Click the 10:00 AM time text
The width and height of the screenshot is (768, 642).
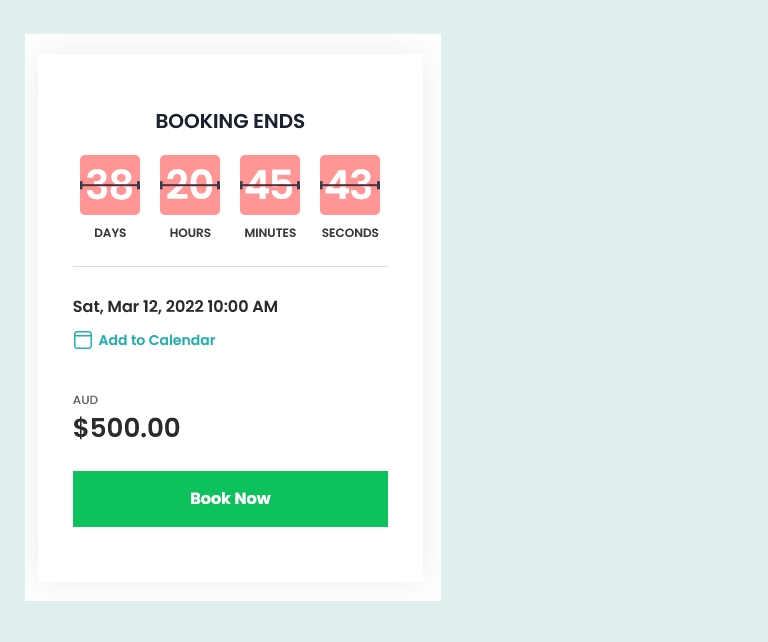(242, 307)
